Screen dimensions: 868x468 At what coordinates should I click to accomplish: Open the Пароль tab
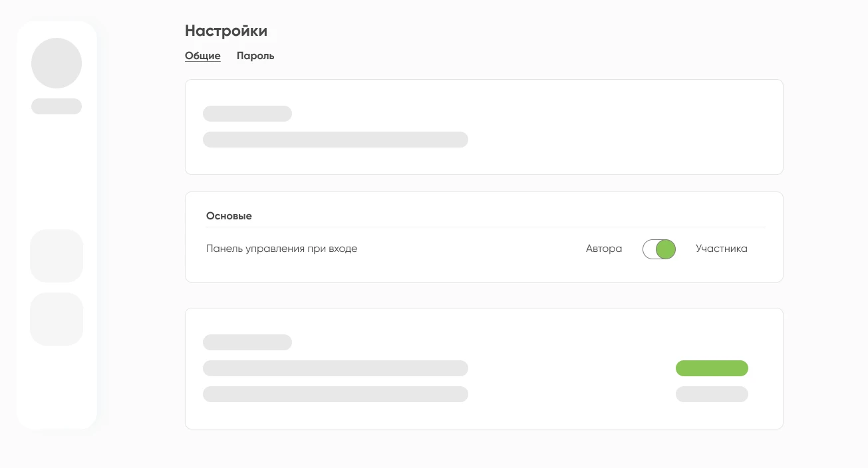(255, 56)
